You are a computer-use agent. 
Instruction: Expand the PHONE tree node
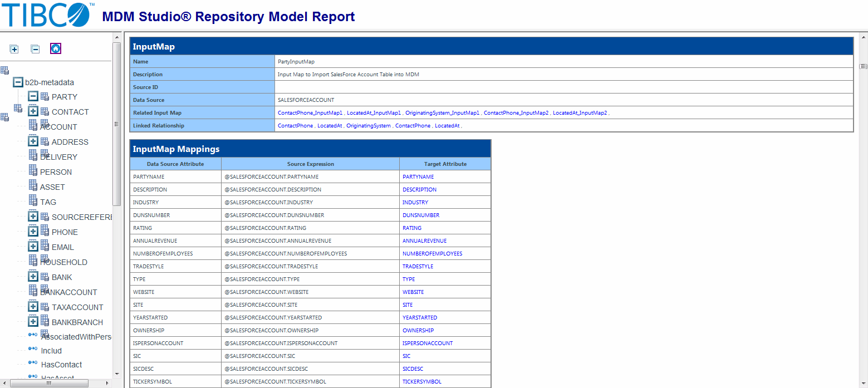33,232
